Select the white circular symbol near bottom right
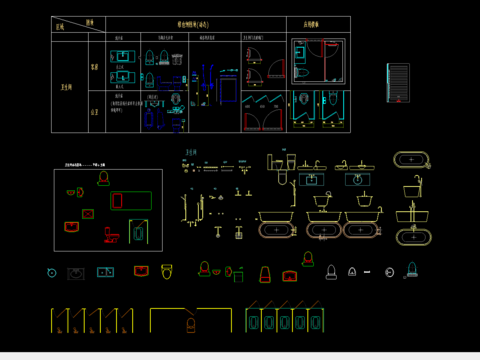Viewport: 480px width, 360px height. pos(389,272)
